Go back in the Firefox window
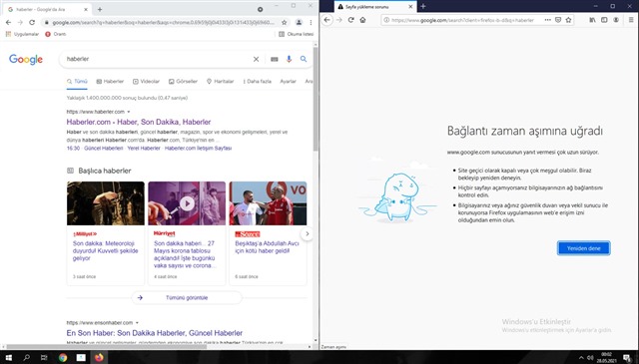The height and width of the screenshot is (364, 639). (327, 20)
